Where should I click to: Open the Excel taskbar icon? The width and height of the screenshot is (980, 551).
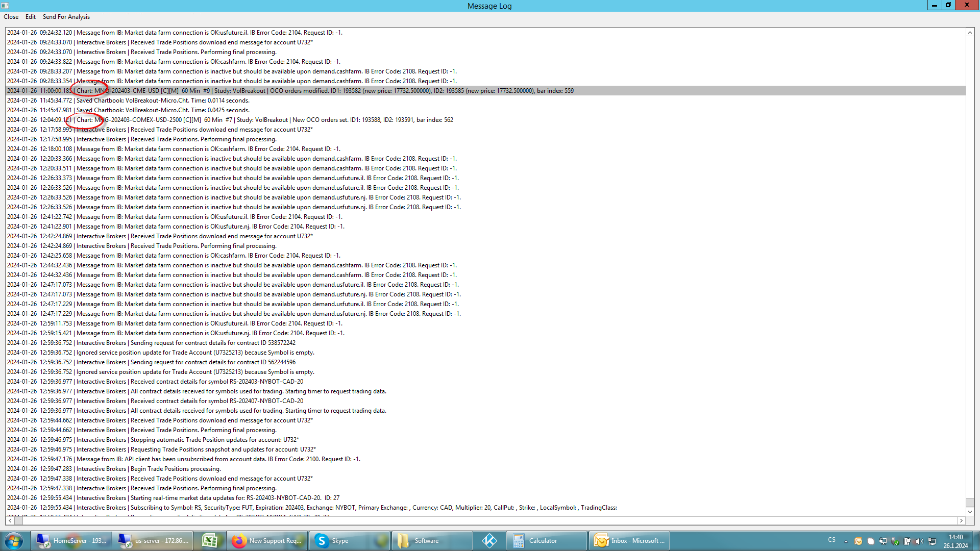[209, 541]
